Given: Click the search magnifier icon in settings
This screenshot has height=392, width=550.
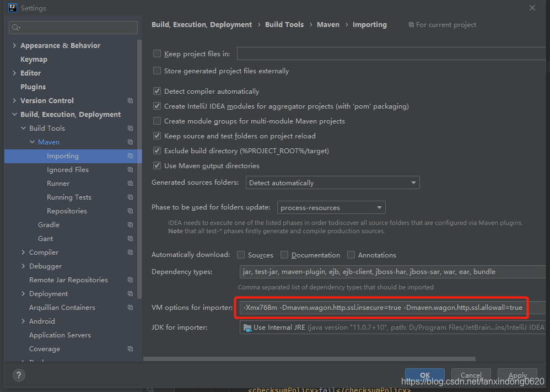Looking at the screenshot, I should pos(16,28).
